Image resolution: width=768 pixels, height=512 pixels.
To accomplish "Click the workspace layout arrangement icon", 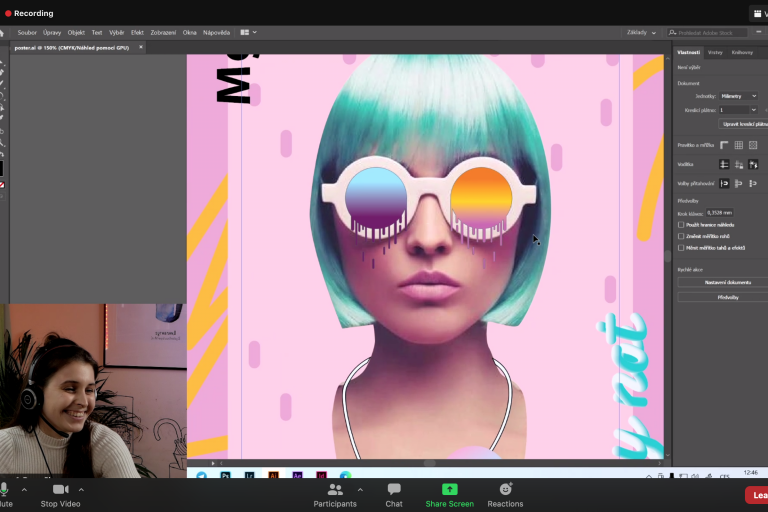I will [244, 32].
